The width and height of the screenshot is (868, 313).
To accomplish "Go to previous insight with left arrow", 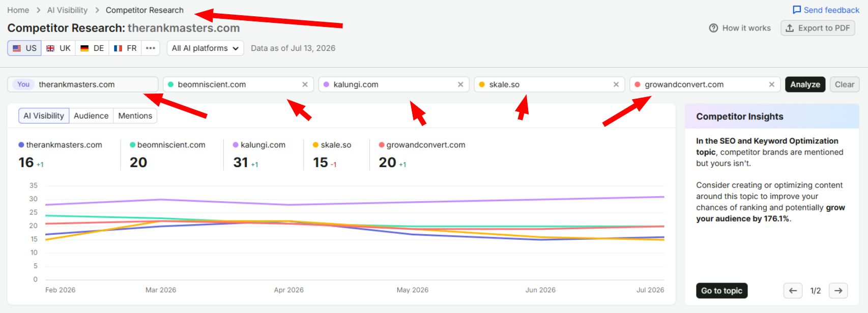I will pos(793,291).
